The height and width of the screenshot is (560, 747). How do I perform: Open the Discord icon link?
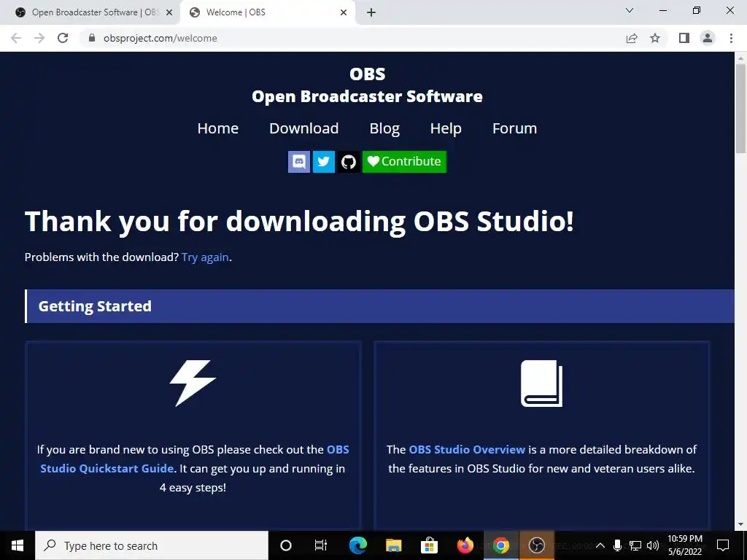(x=299, y=162)
